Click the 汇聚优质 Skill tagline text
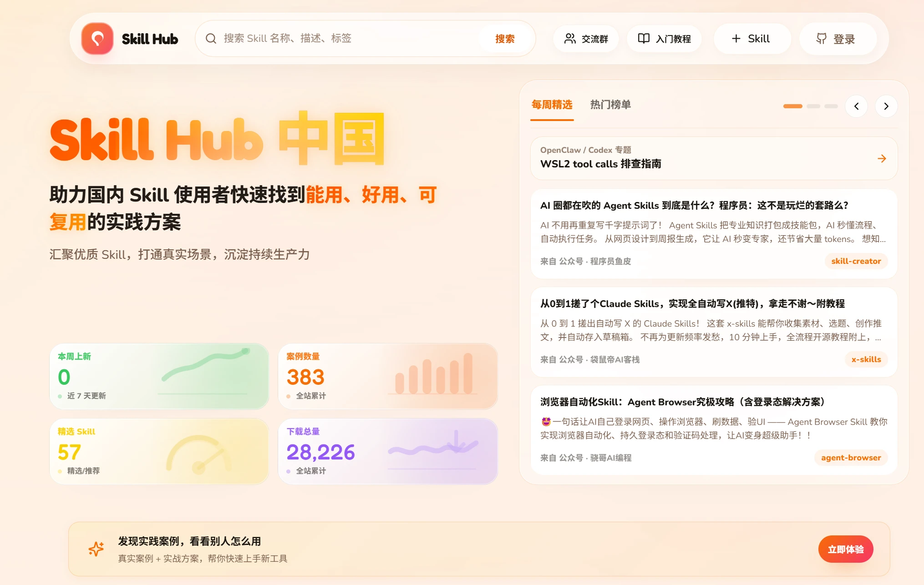The image size is (924, 585). coord(179,254)
